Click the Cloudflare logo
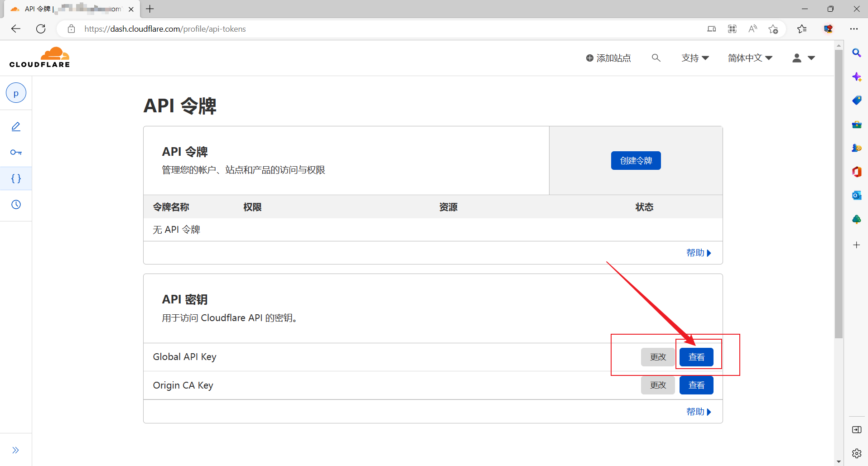 pyautogui.click(x=39, y=58)
